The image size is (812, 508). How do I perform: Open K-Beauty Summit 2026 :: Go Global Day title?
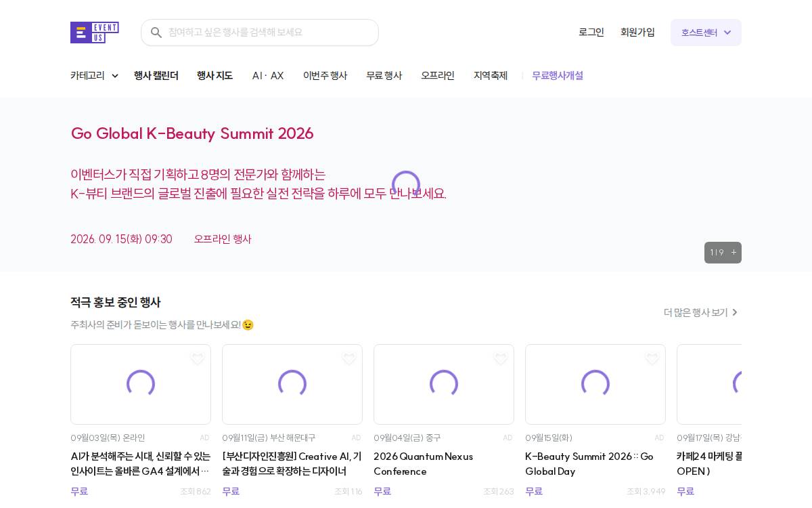click(x=589, y=464)
